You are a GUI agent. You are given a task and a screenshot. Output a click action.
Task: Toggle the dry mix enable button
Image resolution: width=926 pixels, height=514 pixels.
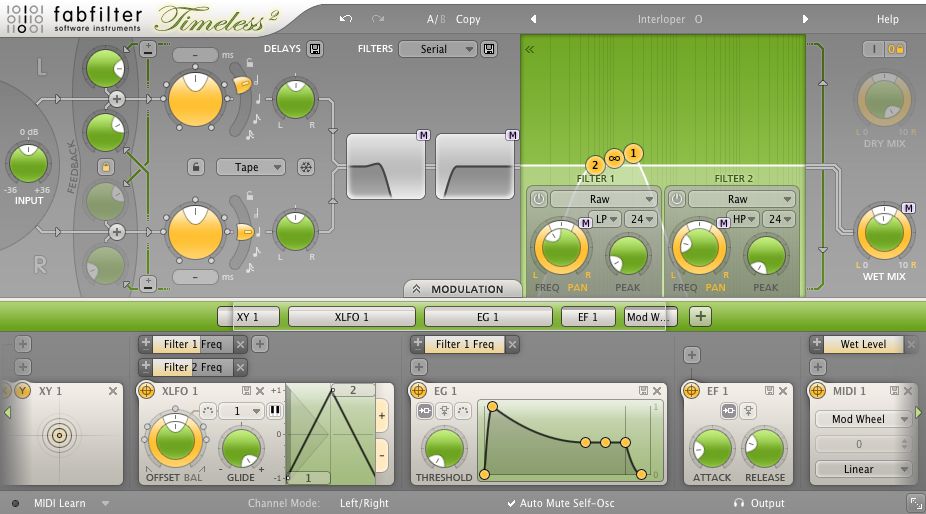tap(874, 49)
